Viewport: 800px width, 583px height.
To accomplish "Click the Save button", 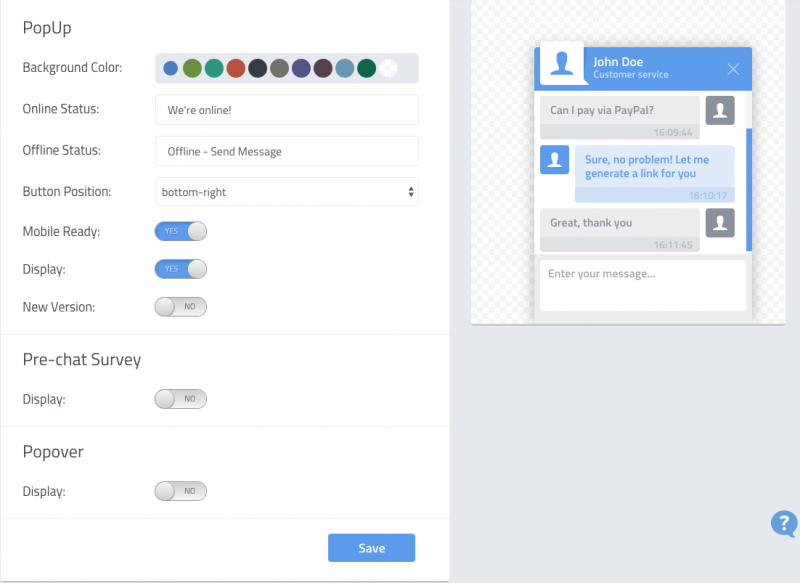I will pyautogui.click(x=371, y=548).
